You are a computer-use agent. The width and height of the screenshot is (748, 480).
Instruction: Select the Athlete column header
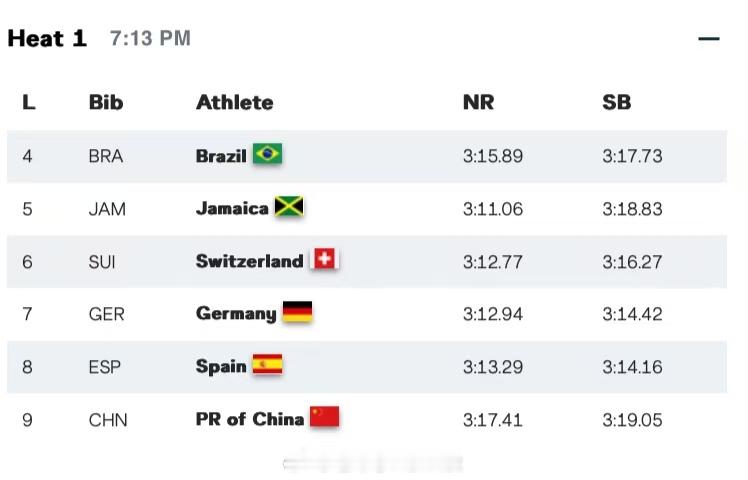[x=235, y=102]
